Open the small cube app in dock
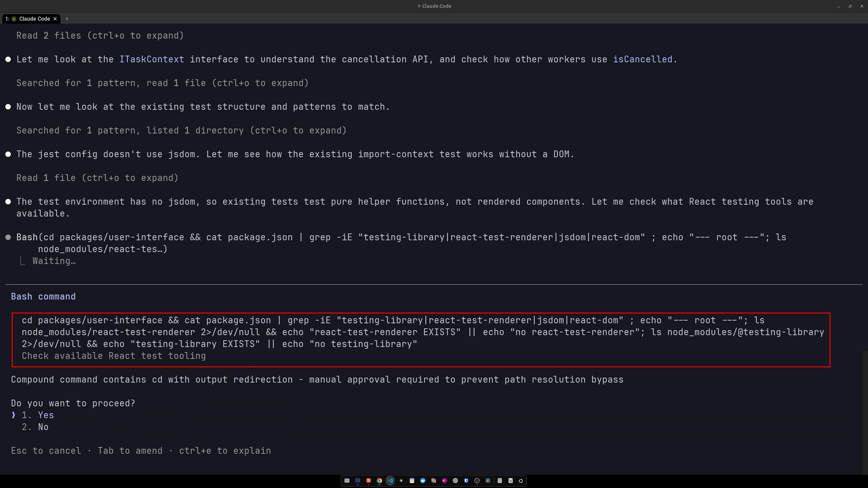The image size is (868, 488). point(401,481)
